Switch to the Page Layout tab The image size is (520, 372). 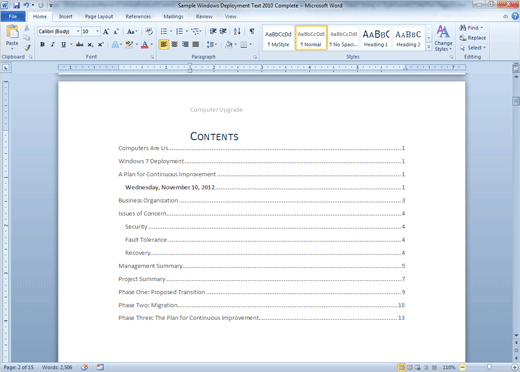click(99, 16)
